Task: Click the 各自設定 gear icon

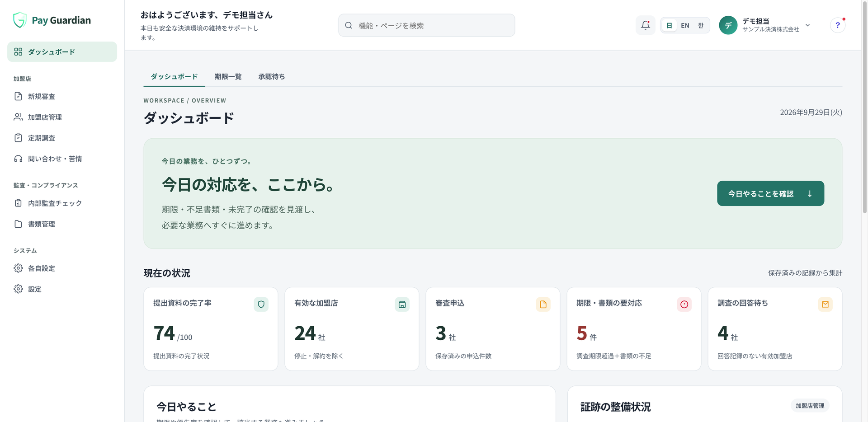Action: click(18, 268)
